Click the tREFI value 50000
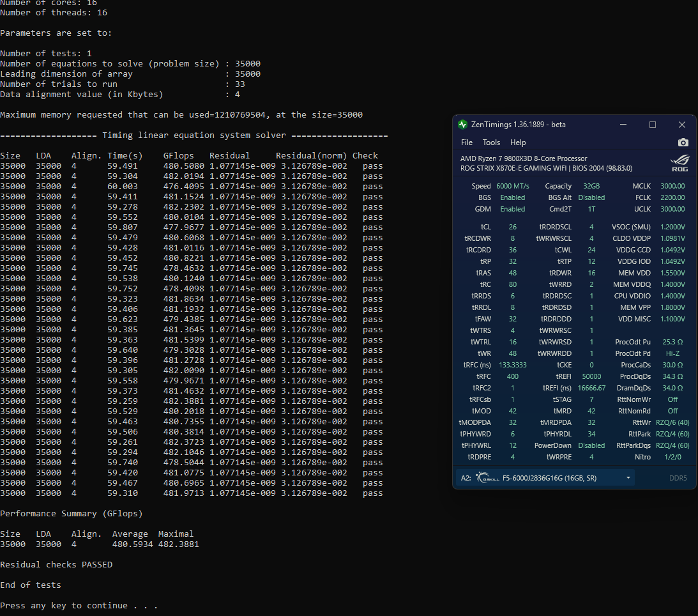 pyautogui.click(x=591, y=377)
